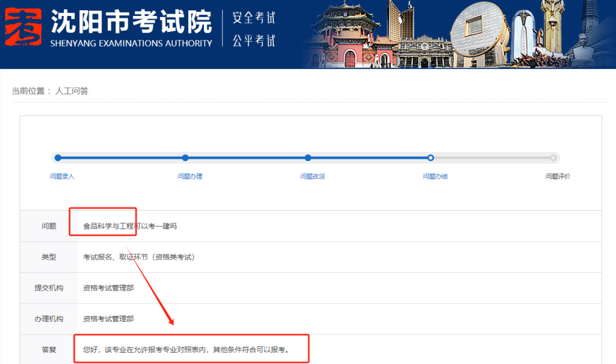The width and height of the screenshot is (616, 364).
Task: Click the 沈阳市考试院 site title
Action: 131,22
